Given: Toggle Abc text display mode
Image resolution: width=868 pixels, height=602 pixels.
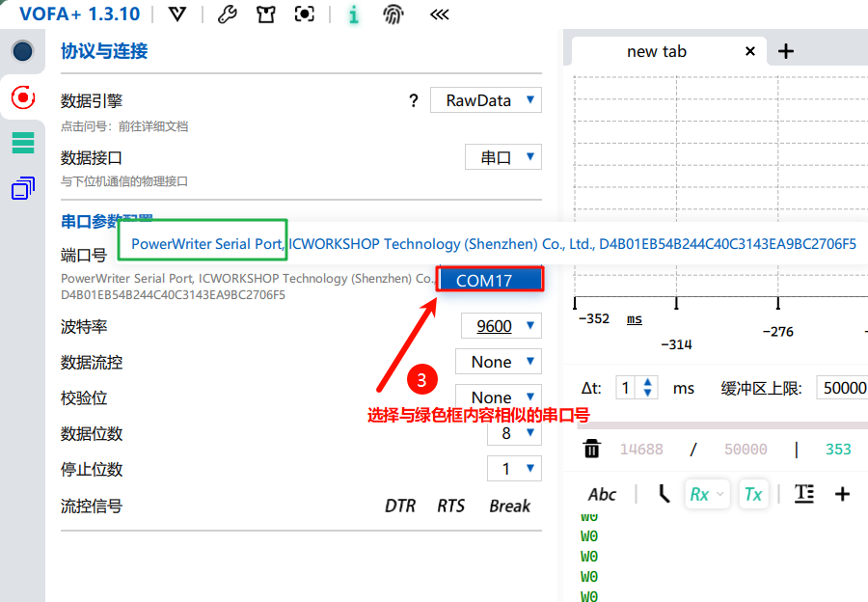Looking at the screenshot, I should [602, 494].
